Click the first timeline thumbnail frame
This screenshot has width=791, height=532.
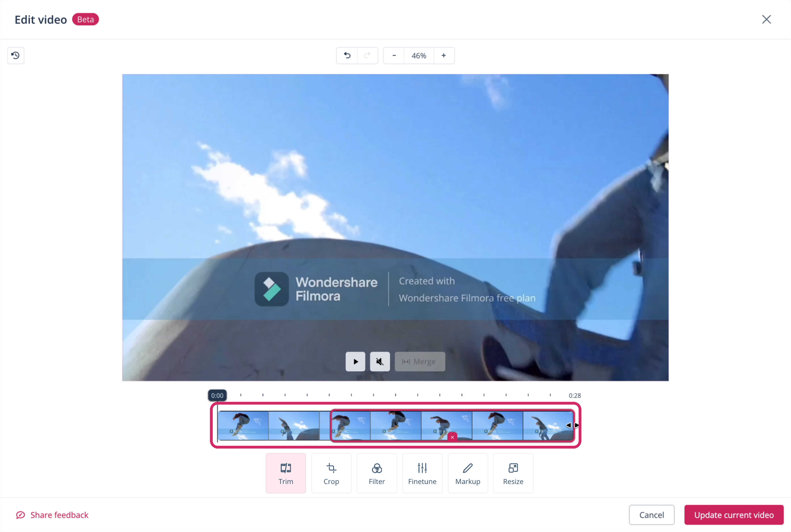[243, 426]
